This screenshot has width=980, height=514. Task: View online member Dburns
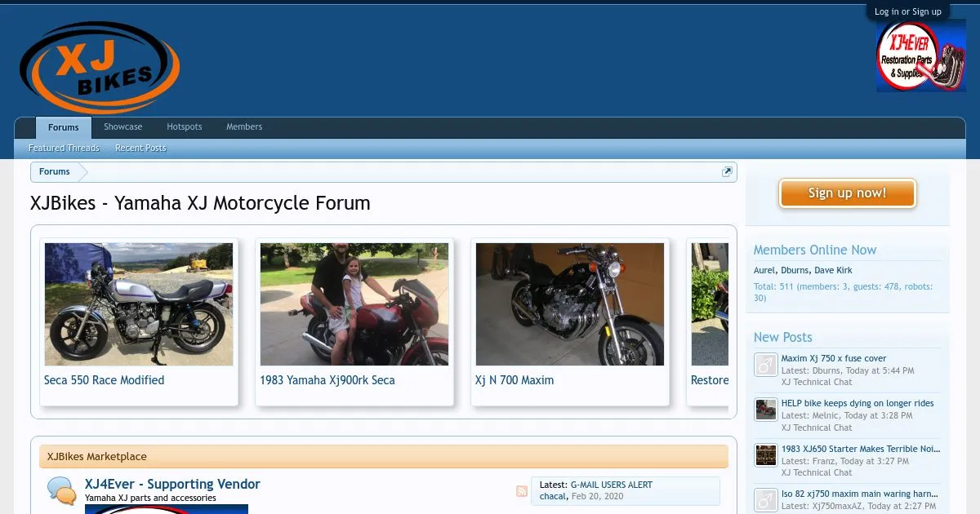pyautogui.click(x=795, y=270)
